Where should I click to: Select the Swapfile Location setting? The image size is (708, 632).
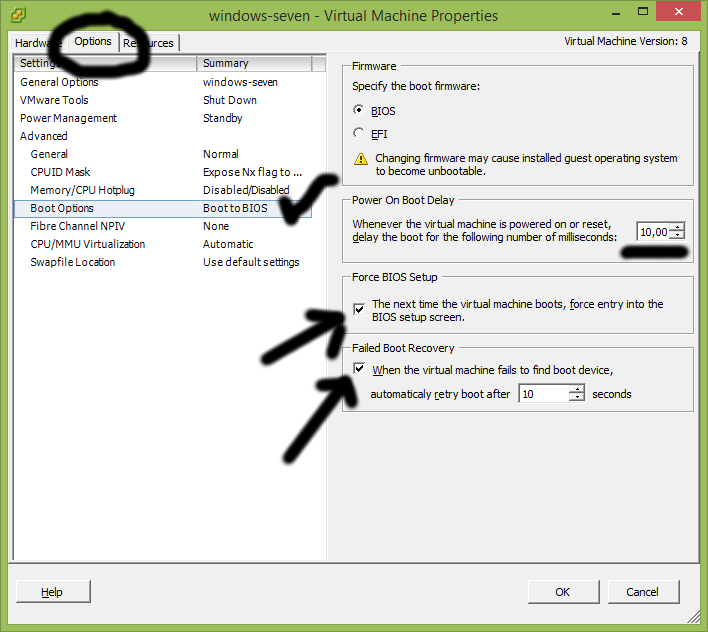(x=72, y=262)
